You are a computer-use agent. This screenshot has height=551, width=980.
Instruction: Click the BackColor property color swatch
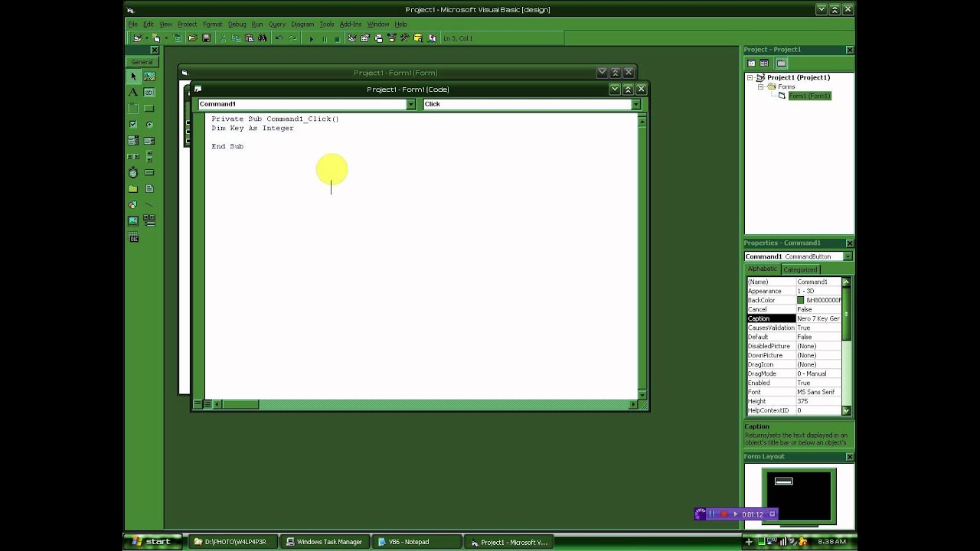click(801, 301)
